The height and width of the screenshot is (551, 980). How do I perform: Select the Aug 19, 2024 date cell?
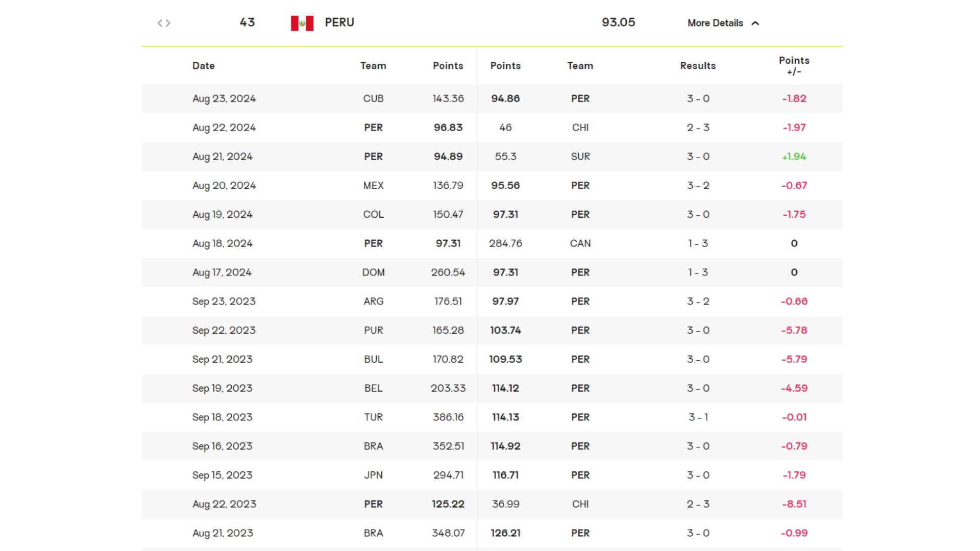coord(223,215)
